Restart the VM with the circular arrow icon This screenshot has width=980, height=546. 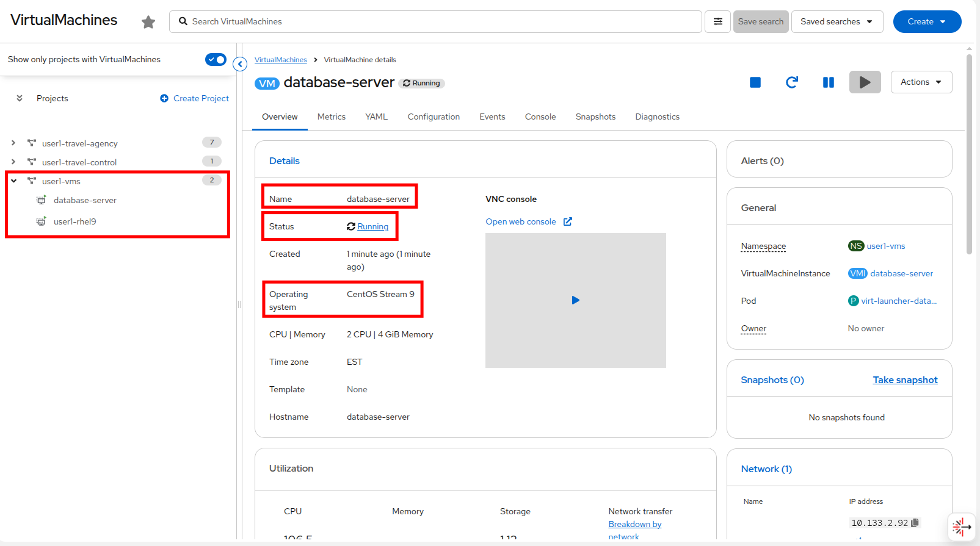click(792, 82)
